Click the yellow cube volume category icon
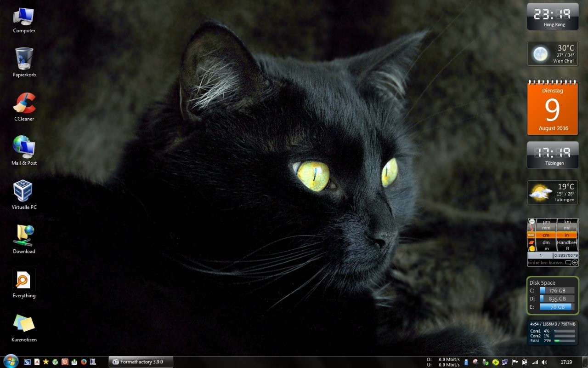 (x=532, y=248)
